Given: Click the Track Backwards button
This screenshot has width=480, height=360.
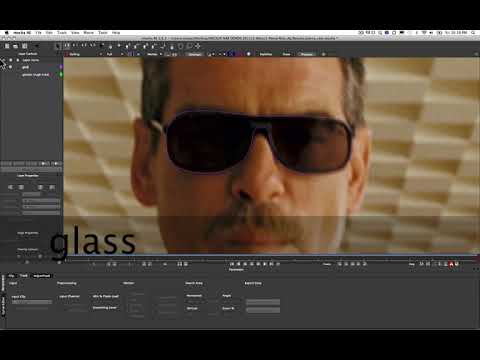Looking at the screenshot, I should pos(339,264).
